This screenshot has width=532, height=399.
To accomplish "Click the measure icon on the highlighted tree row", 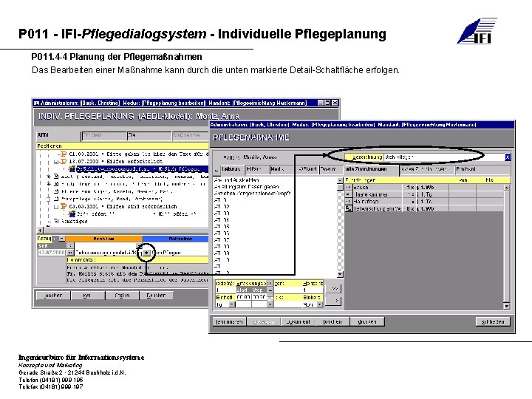I will pyautogui.click(x=72, y=169).
